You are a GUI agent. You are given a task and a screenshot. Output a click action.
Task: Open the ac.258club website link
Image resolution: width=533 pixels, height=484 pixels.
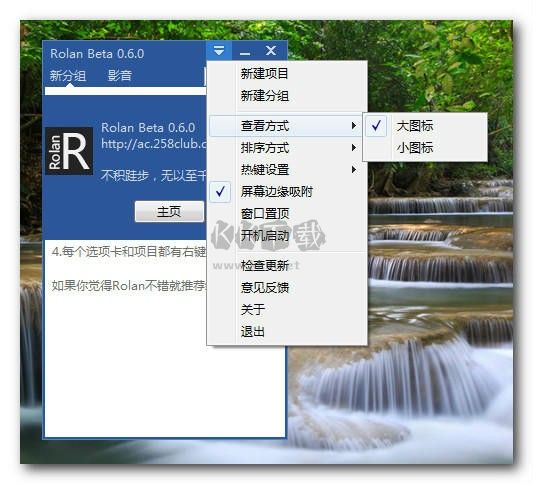click(x=154, y=144)
